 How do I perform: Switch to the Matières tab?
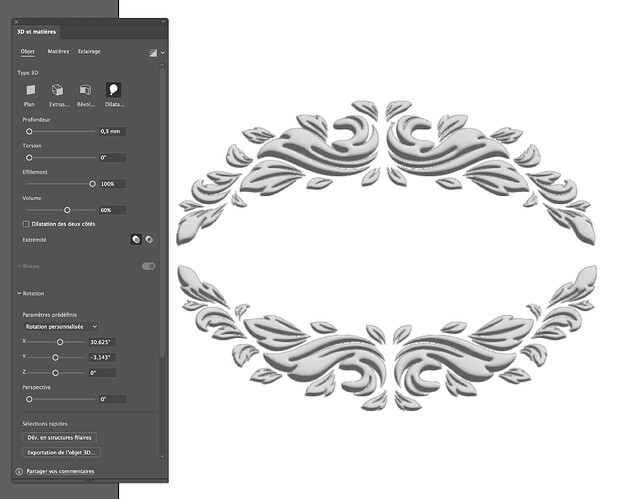(x=58, y=52)
